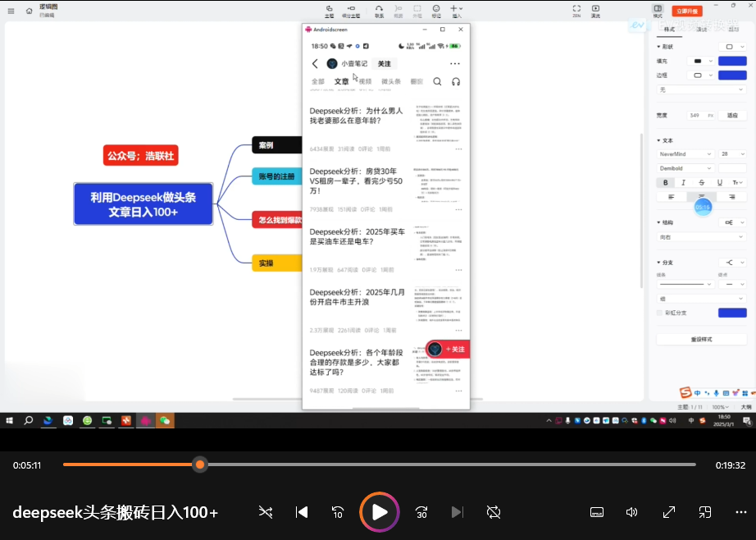
Task: Pick the 填充 fill color swatch
Action: pos(732,62)
